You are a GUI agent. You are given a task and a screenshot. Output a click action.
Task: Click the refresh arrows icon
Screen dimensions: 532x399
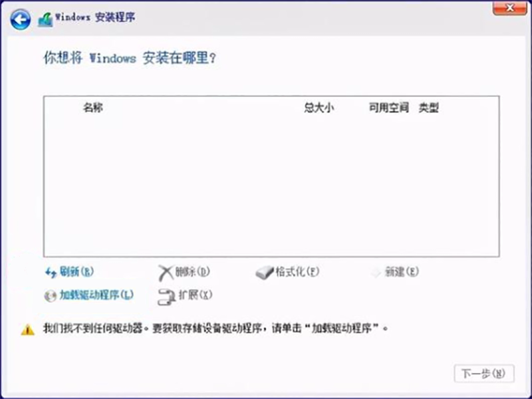[x=51, y=273]
